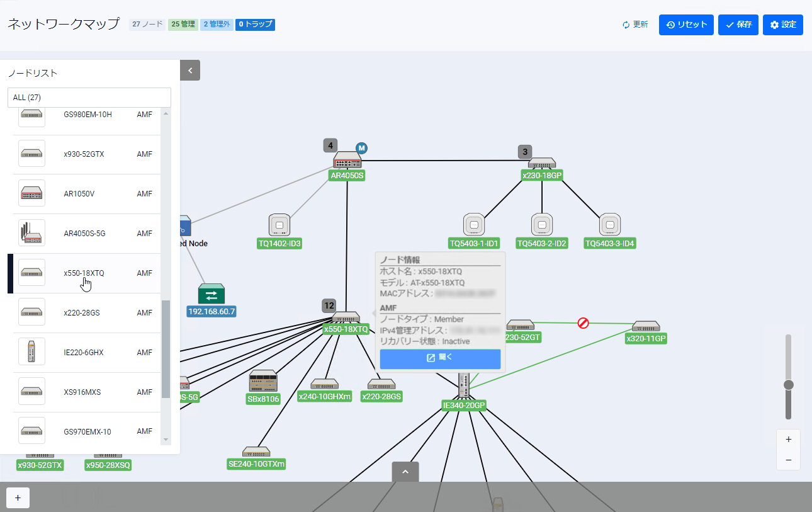Collapse the node list side panel
The height and width of the screenshot is (512, 812).
pyautogui.click(x=190, y=71)
